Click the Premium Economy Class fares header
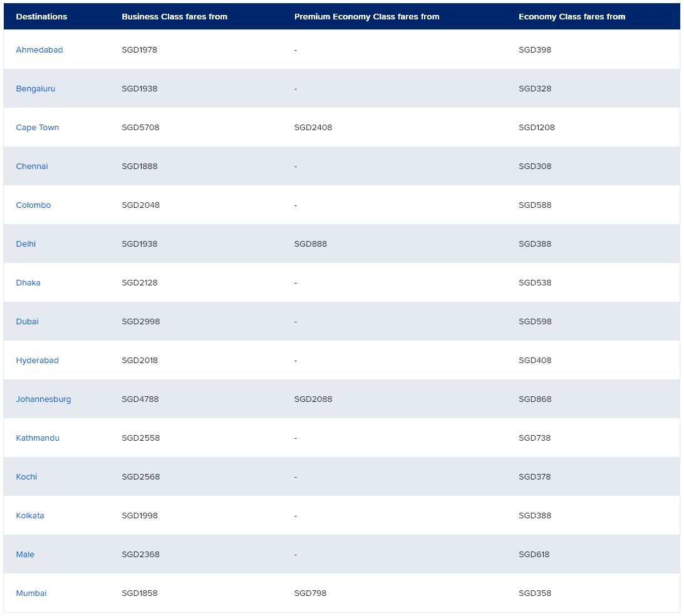The height and width of the screenshot is (616, 684). [366, 17]
